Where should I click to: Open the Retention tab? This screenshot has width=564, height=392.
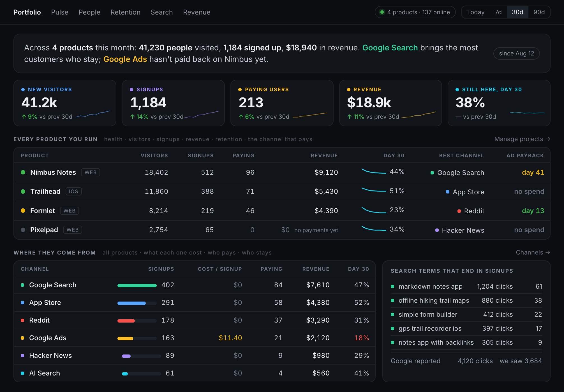125,12
